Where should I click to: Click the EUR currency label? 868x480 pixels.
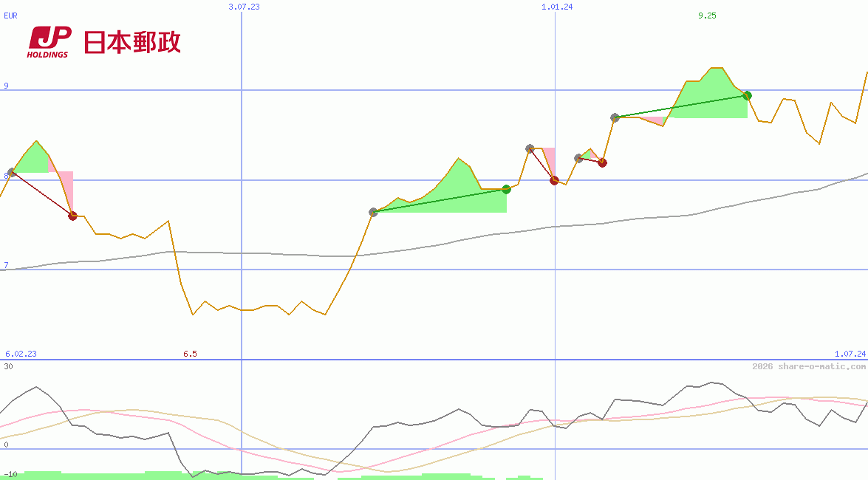click(10, 16)
